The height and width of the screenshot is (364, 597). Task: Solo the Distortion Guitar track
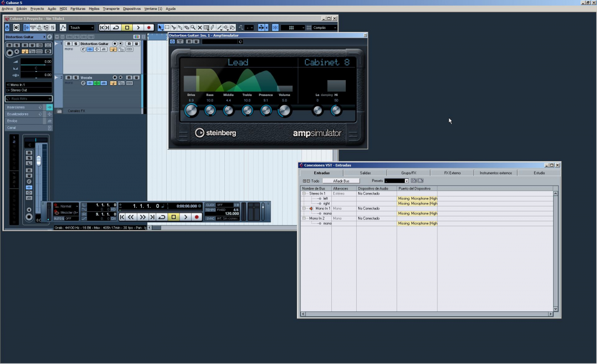[76, 44]
